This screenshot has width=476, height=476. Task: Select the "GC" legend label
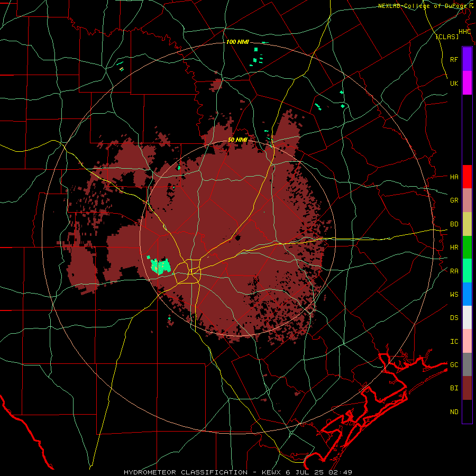[454, 364]
